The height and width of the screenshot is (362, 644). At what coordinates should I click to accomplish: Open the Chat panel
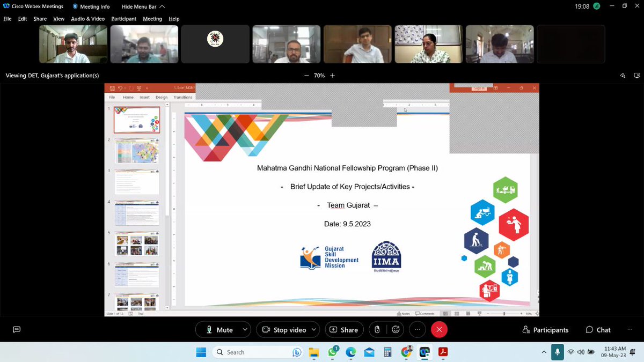click(598, 330)
